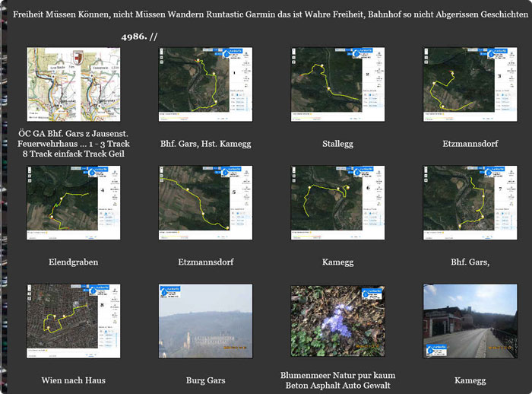Click the 'Elendgraben' caption

click(73, 262)
